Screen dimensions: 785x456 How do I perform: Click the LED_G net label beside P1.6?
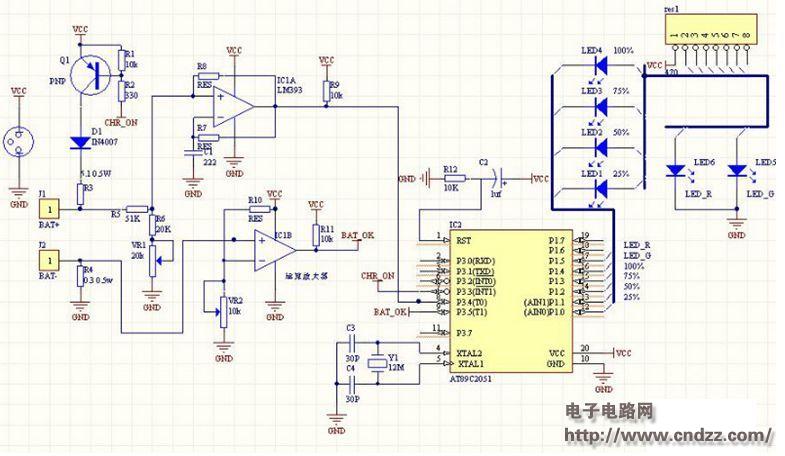click(x=637, y=256)
